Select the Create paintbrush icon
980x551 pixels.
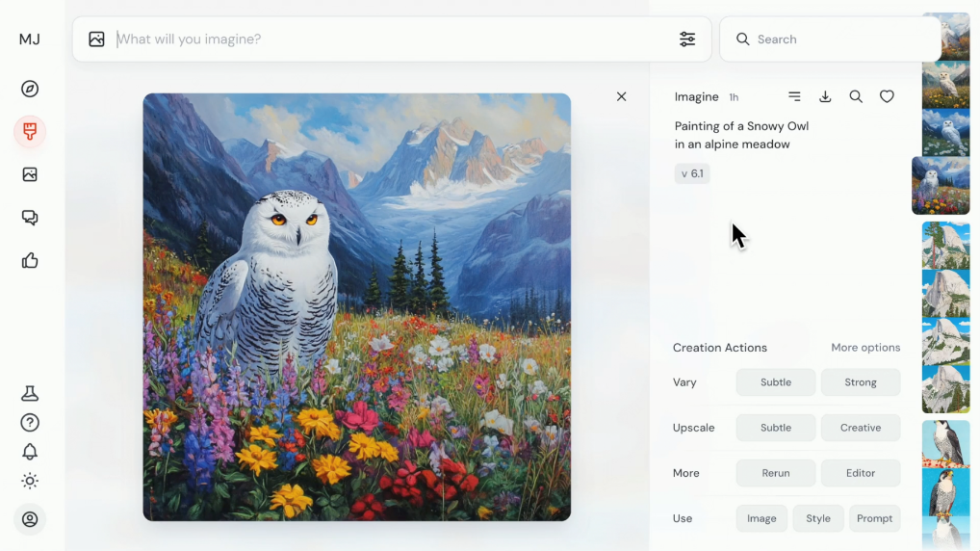click(30, 131)
